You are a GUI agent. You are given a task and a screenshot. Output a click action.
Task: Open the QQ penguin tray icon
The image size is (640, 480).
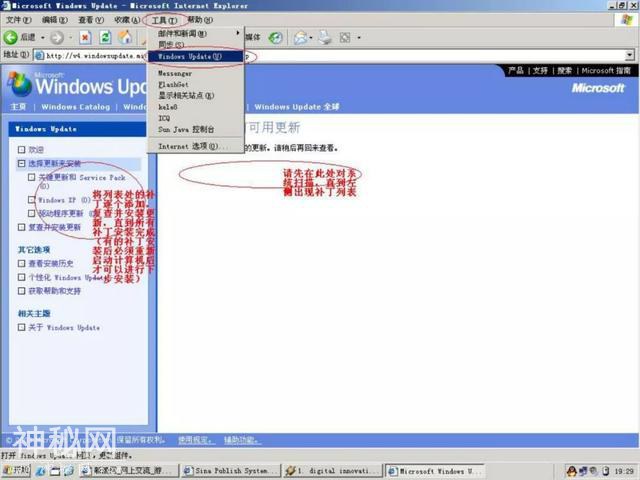coord(571,471)
